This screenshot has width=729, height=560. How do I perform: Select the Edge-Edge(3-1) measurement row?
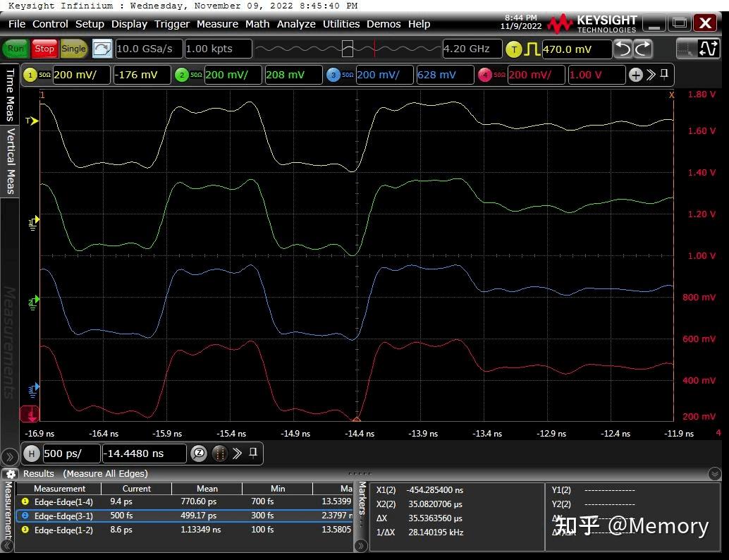pos(185,516)
